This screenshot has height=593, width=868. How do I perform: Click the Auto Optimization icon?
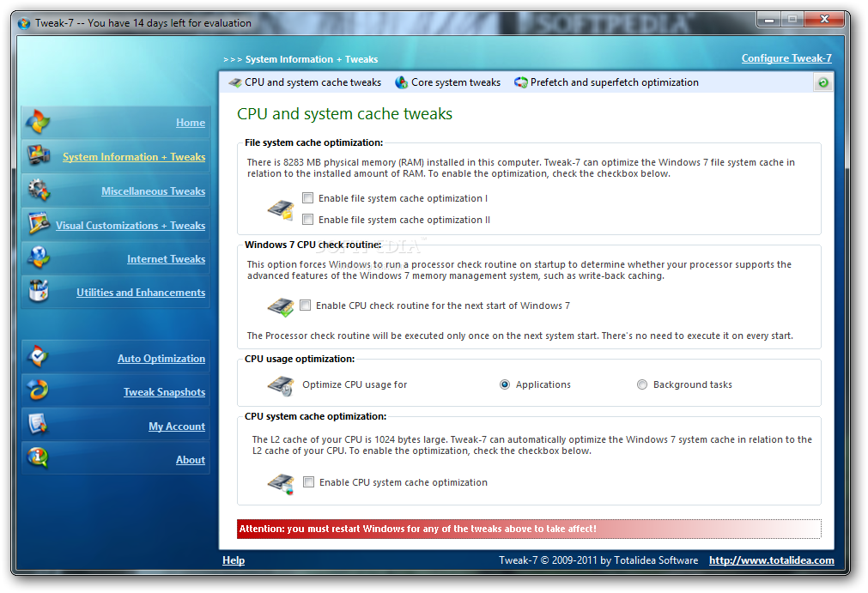(38, 357)
